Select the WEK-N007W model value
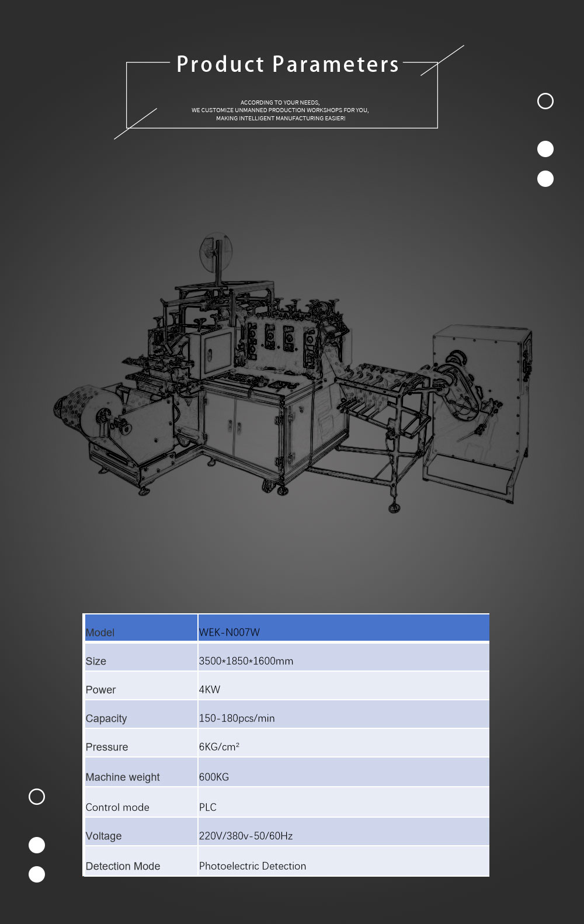584x924 pixels. pyautogui.click(x=230, y=632)
